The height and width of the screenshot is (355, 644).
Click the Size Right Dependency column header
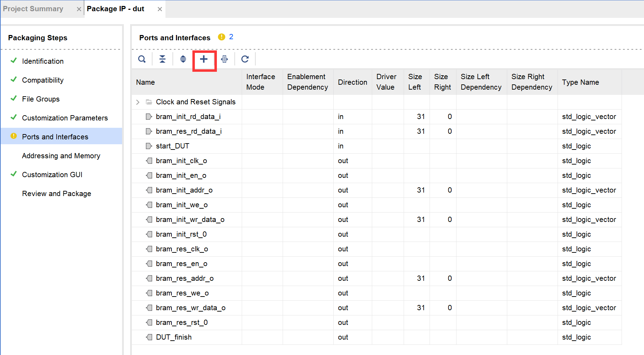[x=532, y=82]
